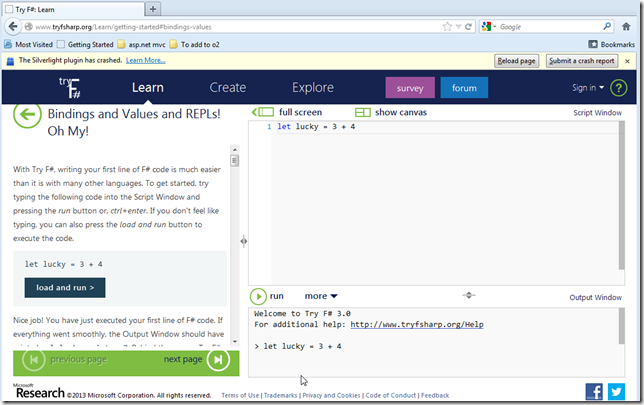Click the next page label text
This screenshot has width=644, height=405.
click(183, 359)
